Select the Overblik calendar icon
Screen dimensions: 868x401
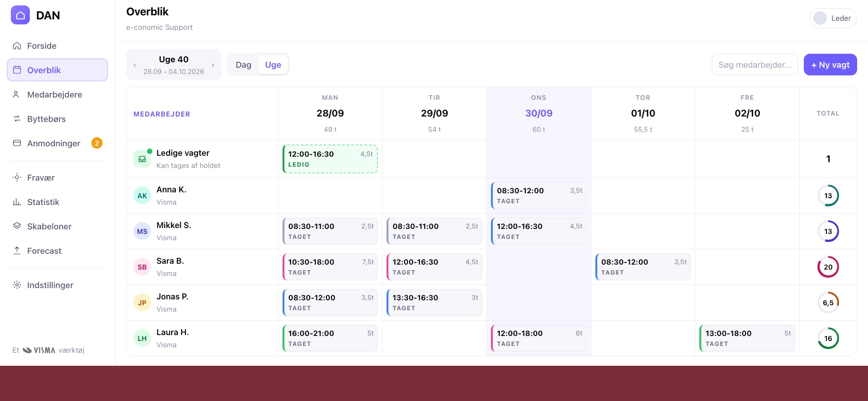[17, 70]
